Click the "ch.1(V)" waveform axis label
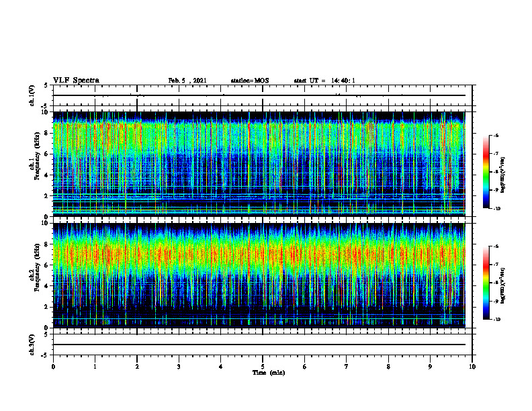Viewport: 532px width, 411px height. tap(32, 95)
